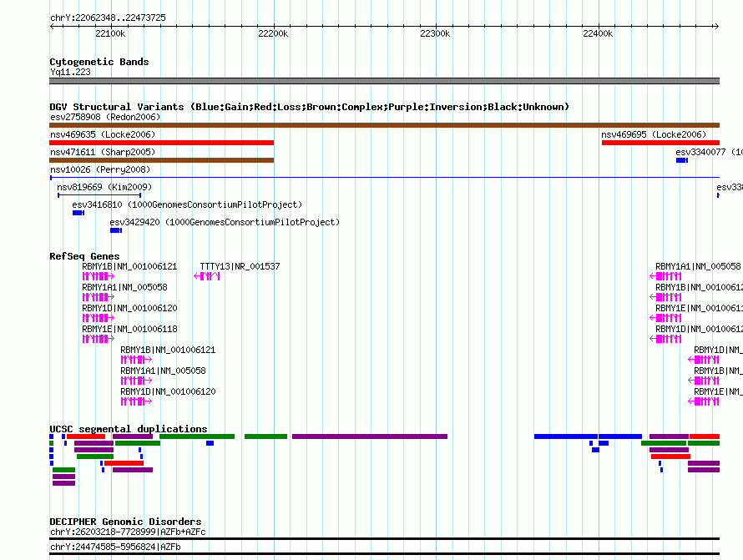Click the 22200k ruler tick label
Image resolution: width=743 pixels, height=560 pixels.
273,33
